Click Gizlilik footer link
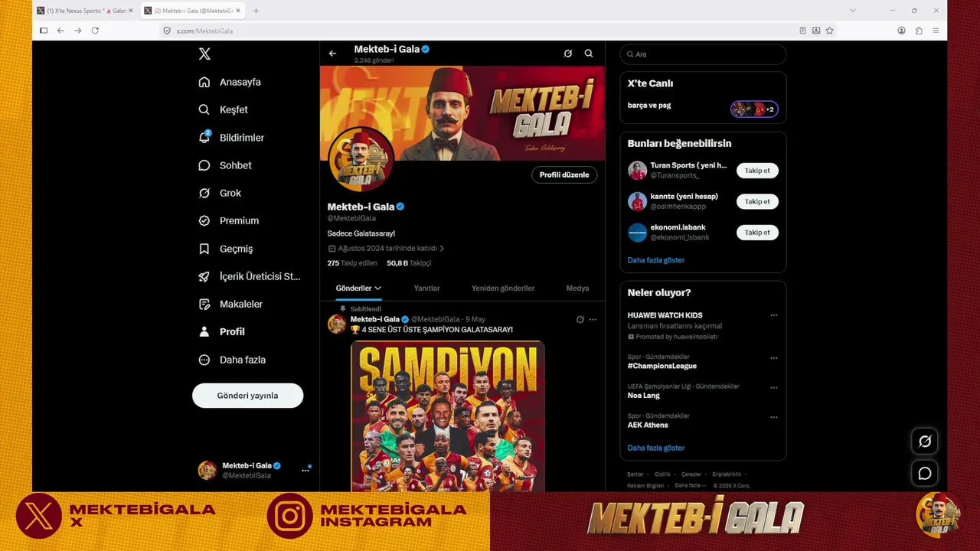This screenshot has height=551, width=980. click(662, 474)
